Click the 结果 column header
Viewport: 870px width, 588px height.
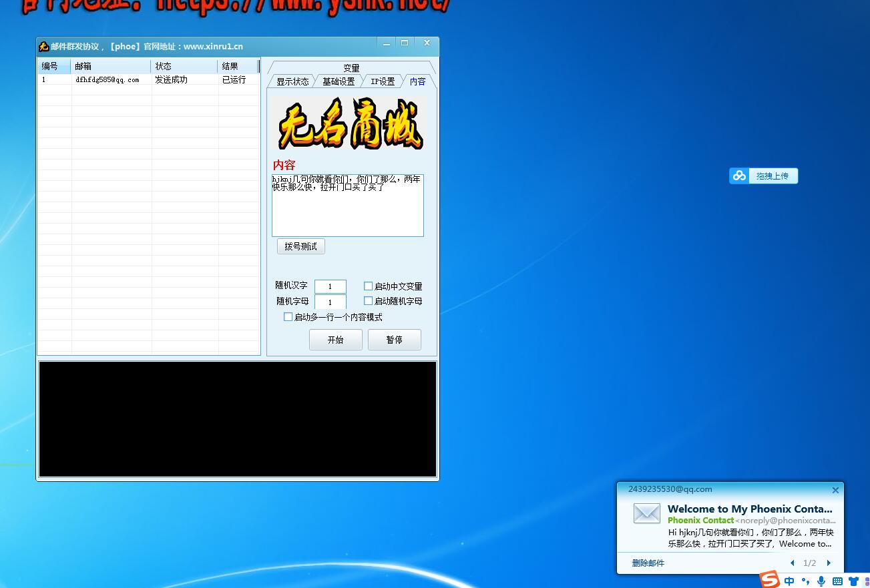click(238, 66)
